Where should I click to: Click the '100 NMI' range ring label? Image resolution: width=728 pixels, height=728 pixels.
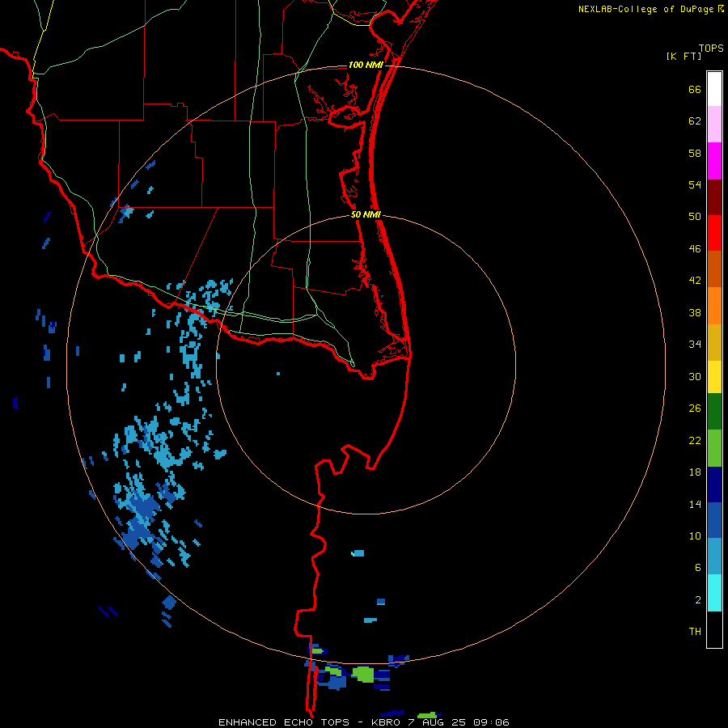[366, 65]
